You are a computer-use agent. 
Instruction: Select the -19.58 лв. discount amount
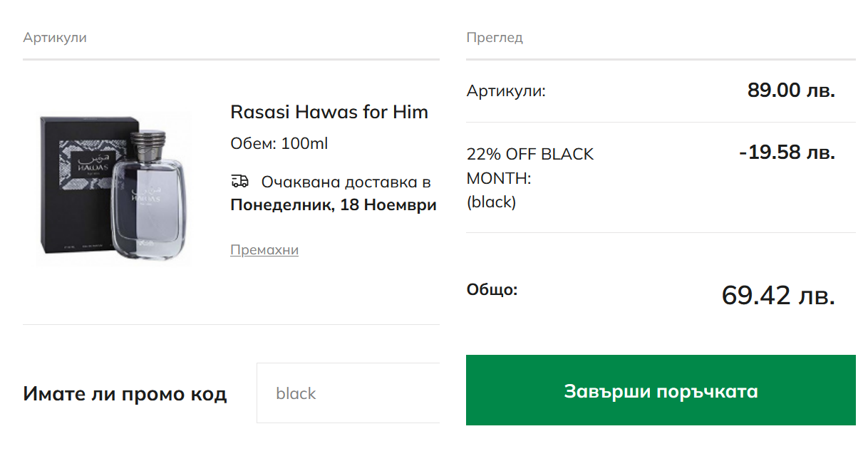click(x=787, y=152)
